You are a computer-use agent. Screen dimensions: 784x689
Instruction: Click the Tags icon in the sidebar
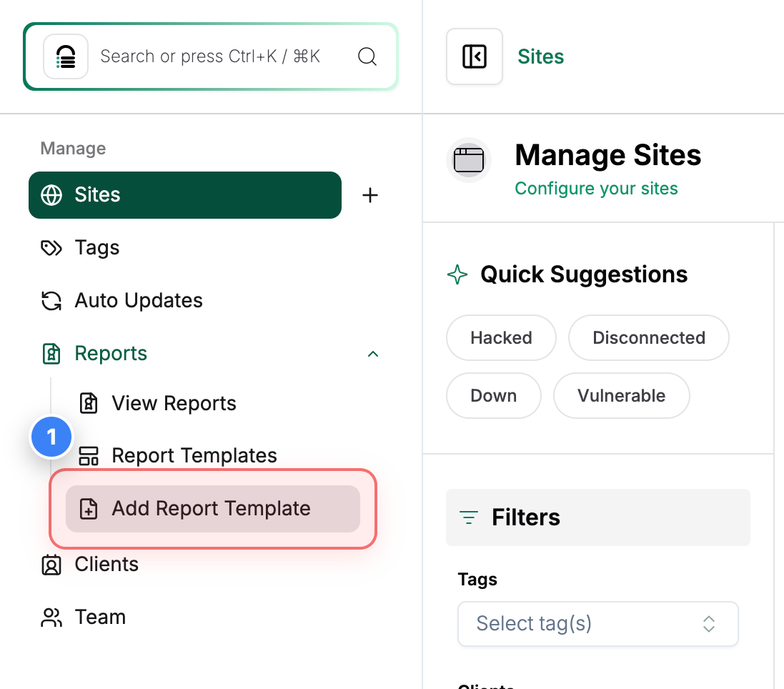[51, 247]
